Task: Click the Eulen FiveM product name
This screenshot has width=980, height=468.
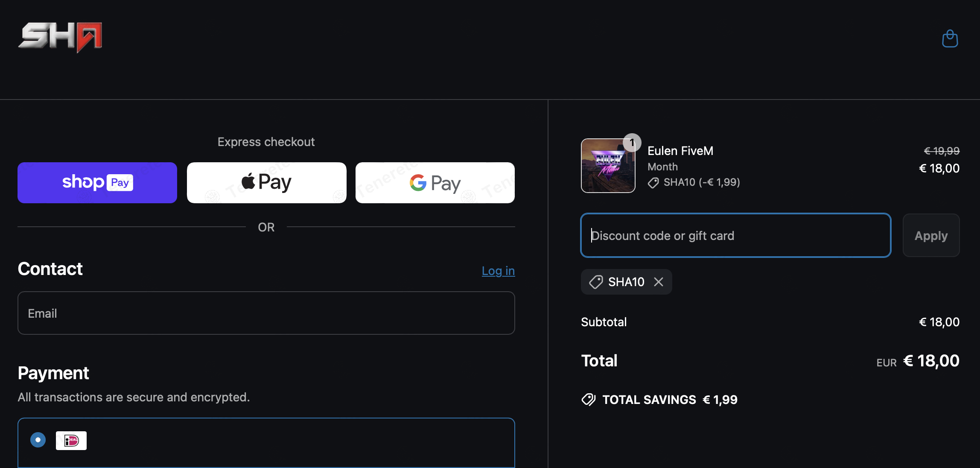Action: click(680, 151)
